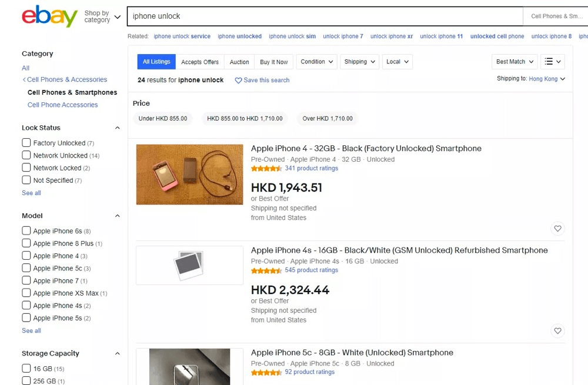The image size is (588, 385).
Task: Open the list view options icon
Action: point(553,62)
